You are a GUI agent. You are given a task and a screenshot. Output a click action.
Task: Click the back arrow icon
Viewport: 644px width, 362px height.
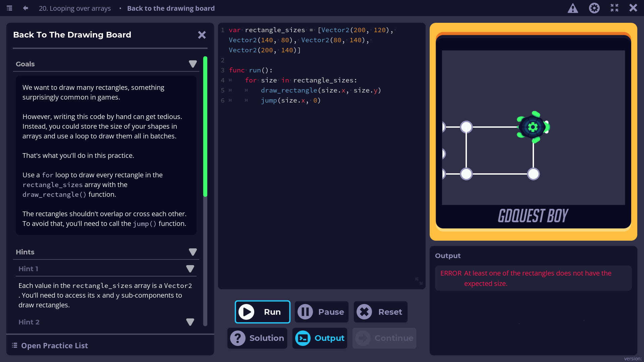click(25, 8)
